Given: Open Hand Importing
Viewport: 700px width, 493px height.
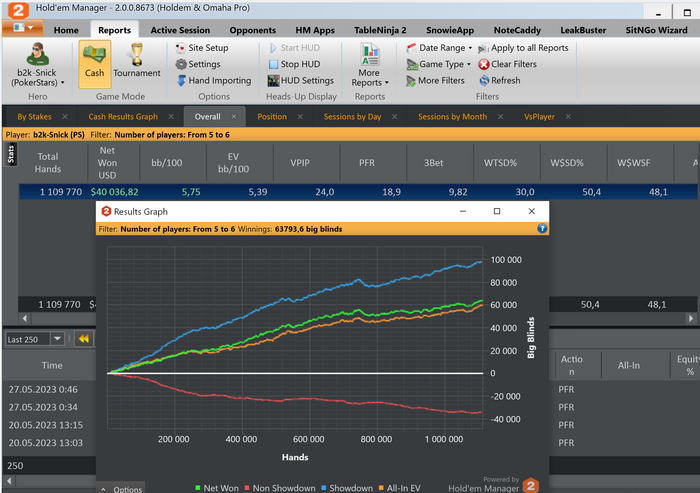Looking at the screenshot, I should click(x=214, y=80).
